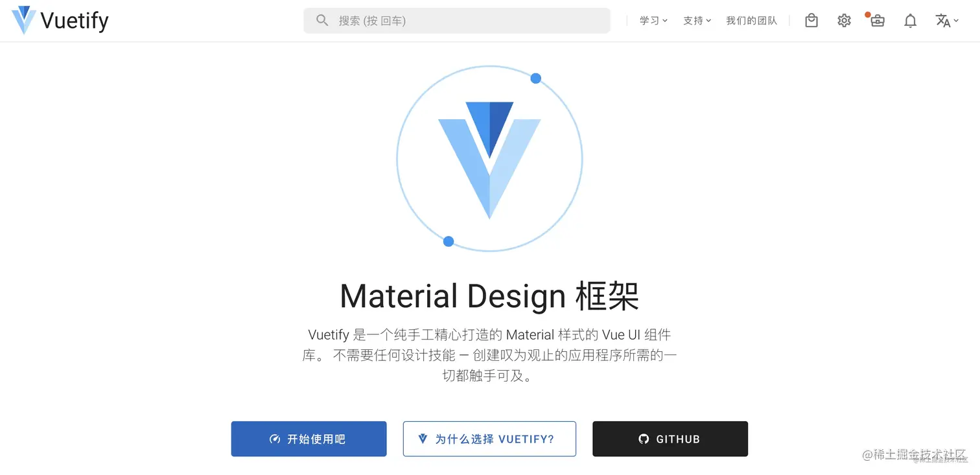The width and height of the screenshot is (980, 475).
Task: Expand the 支持 dropdown menu
Action: (x=697, y=21)
